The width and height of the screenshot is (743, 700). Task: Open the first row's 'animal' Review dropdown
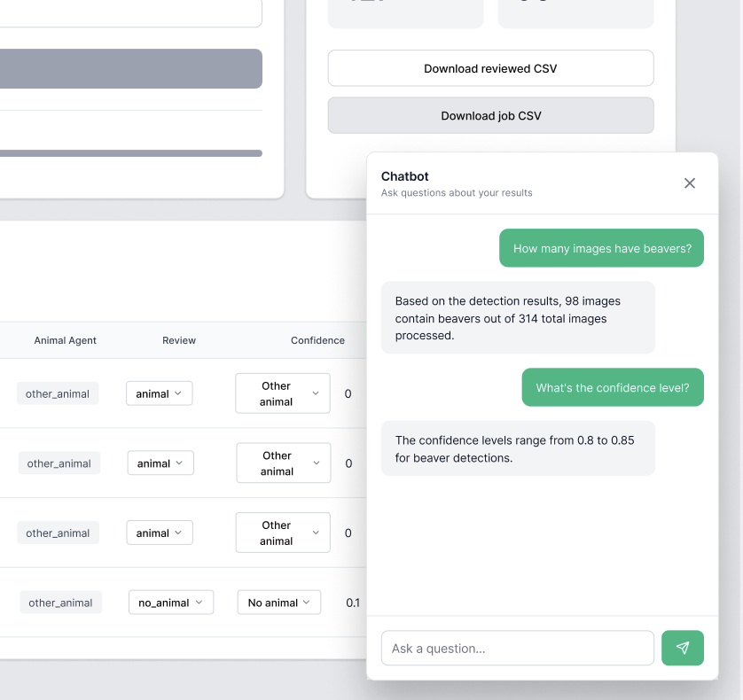159,393
